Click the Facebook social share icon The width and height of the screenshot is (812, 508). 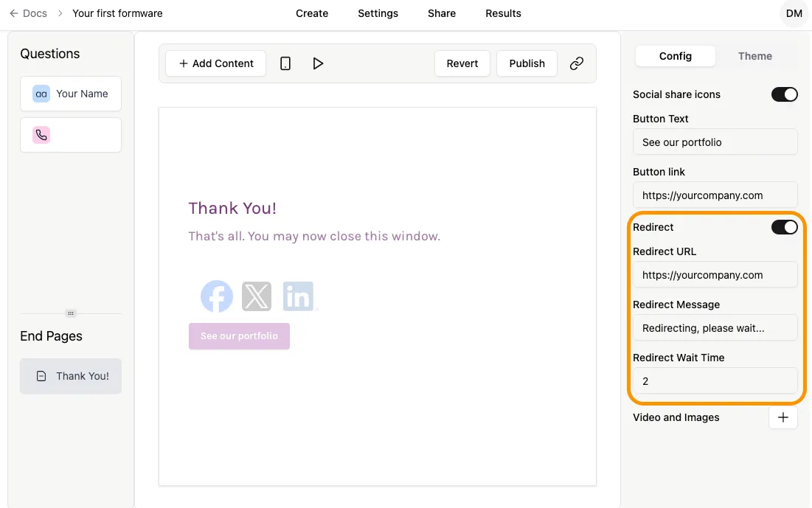click(216, 296)
